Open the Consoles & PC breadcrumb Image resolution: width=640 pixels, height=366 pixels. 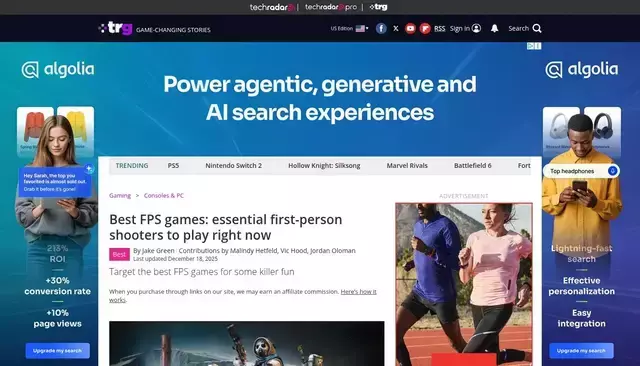tap(164, 195)
